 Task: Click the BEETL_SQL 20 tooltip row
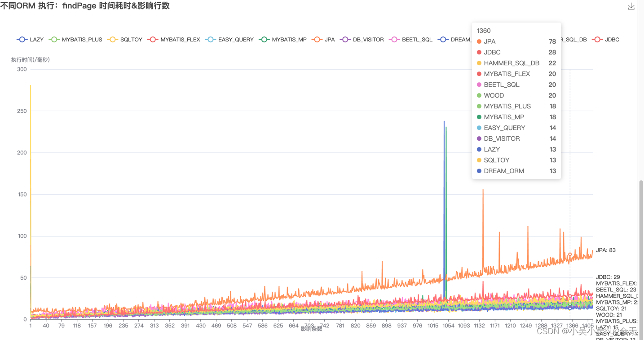tap(516, 85)
